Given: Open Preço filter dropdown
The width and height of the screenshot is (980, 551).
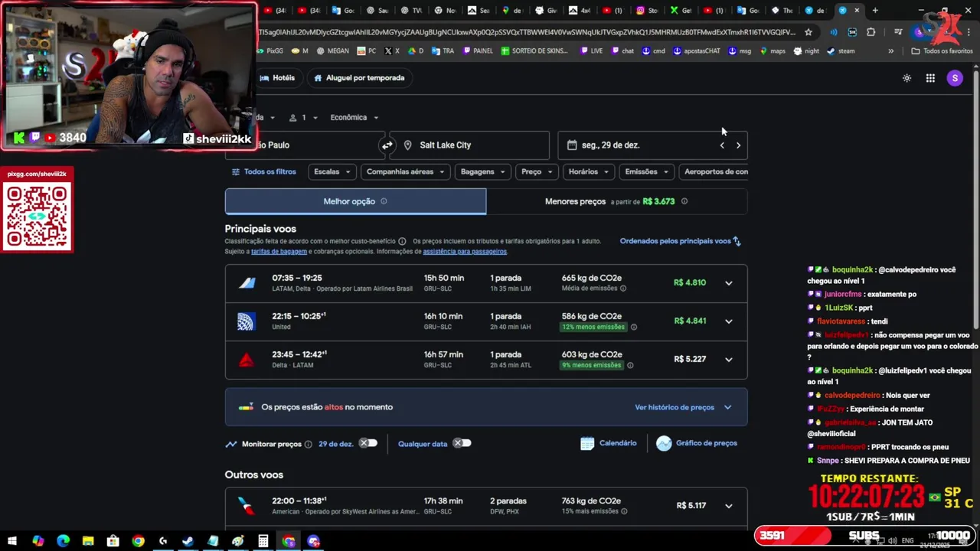Looking at the screenshot, I should click(x=537, y=171).
